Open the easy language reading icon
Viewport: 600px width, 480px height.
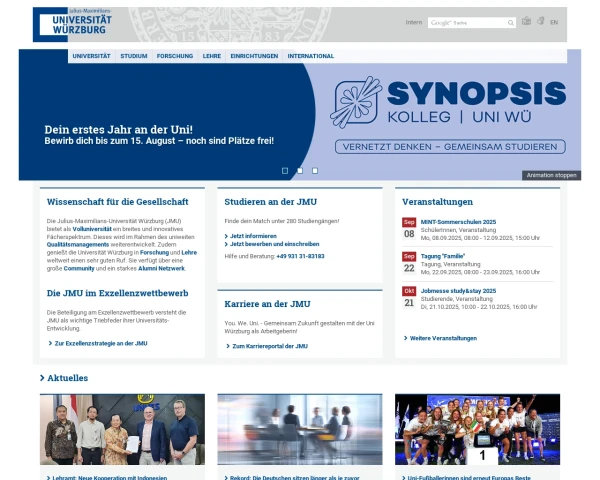click(x=527, y=21)
